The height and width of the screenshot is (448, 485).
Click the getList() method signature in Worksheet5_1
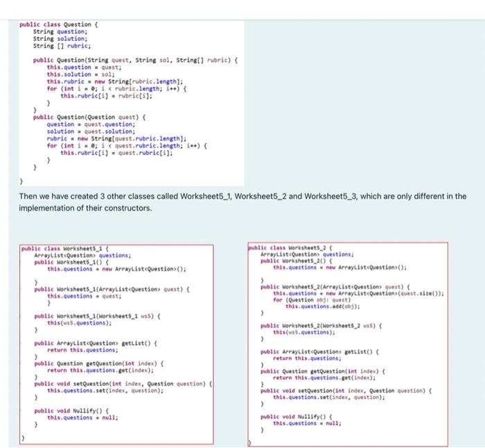tap(96, 343)
